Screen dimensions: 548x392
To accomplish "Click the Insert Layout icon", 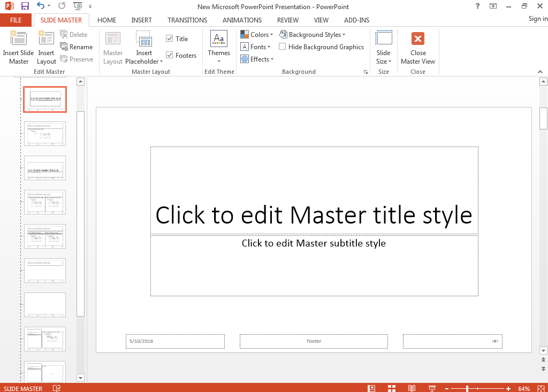I will coord(46,40).
